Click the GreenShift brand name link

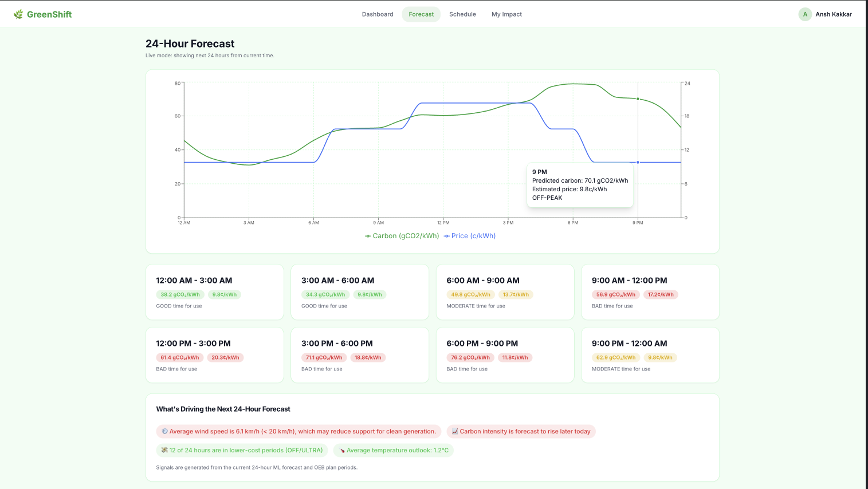coord(49,14)
